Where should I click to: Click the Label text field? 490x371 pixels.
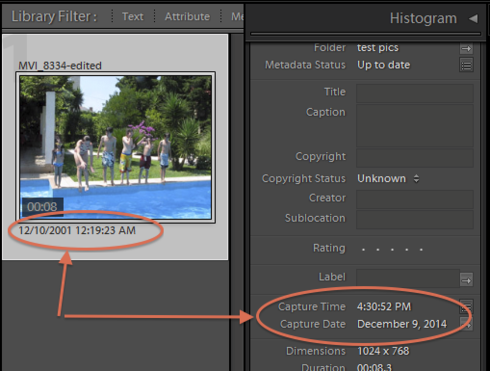point(408,278)
